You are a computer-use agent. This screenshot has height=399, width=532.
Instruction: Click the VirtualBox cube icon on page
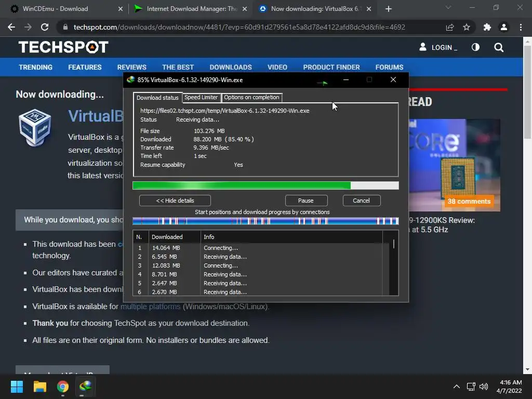coord(35,128)
